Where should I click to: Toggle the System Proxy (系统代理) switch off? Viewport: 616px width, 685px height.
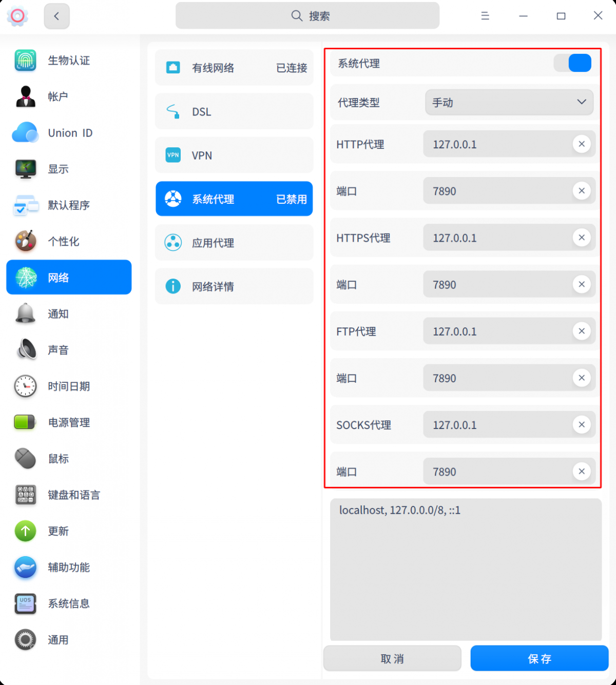572,63
